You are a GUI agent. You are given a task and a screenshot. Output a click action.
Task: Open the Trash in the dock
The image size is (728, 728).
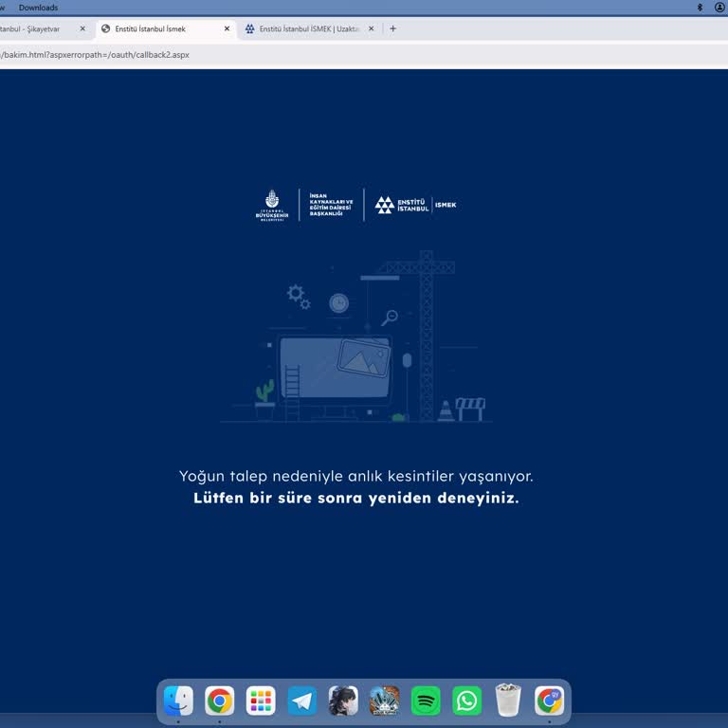coord(508,701)
